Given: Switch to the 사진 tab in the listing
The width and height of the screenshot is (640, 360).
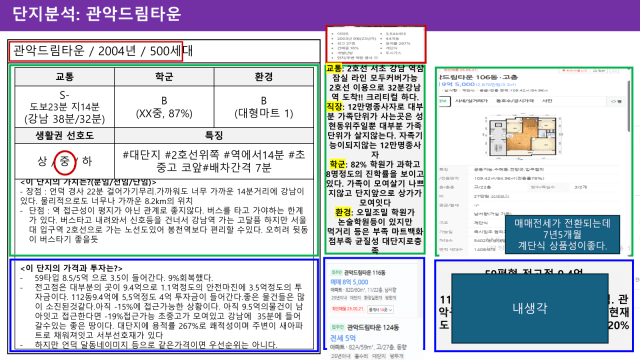Looking at the screenshot, I should pos(547,101).
